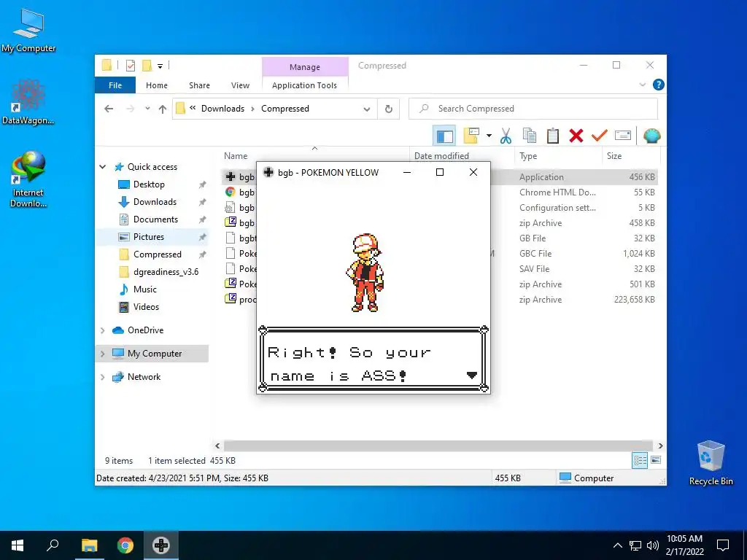Click the scroll right arrow of file list
The height and width of the screenshot is (560, 747).
click(660, 446)
